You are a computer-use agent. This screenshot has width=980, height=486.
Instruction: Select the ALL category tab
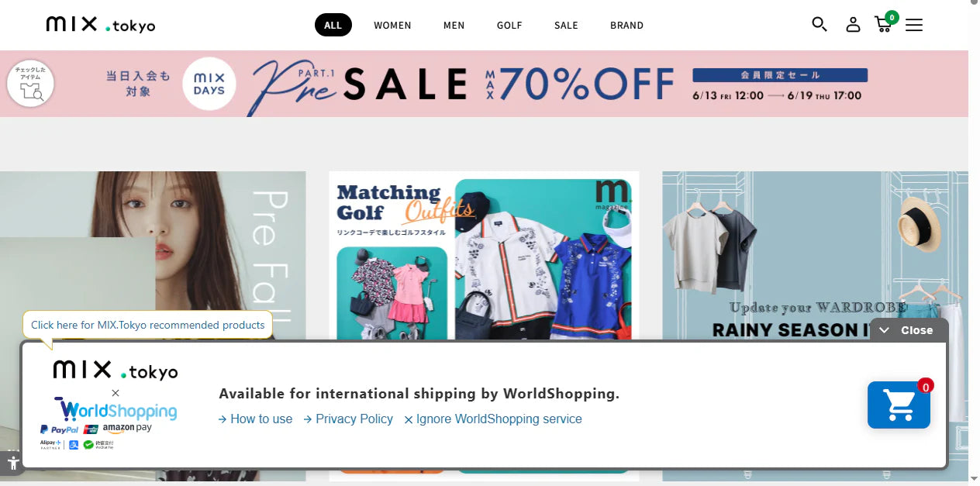click(333, 25)
